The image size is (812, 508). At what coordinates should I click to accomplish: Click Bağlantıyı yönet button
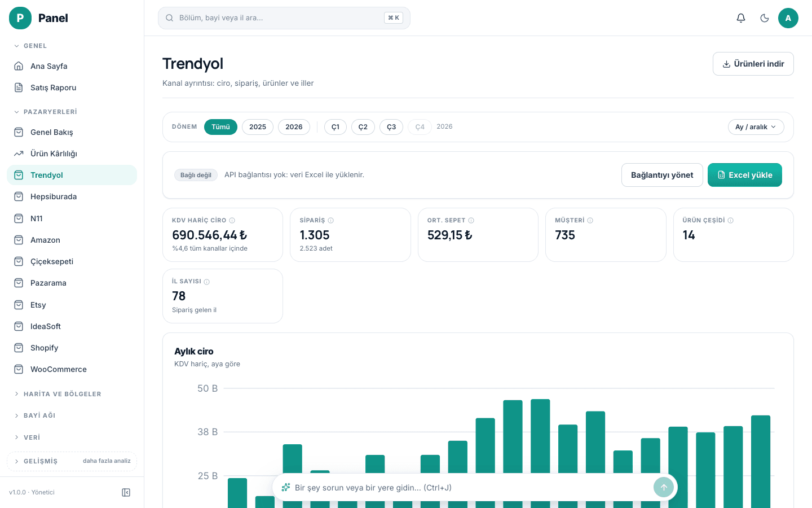pyautogui.click(x=662, y=175)
